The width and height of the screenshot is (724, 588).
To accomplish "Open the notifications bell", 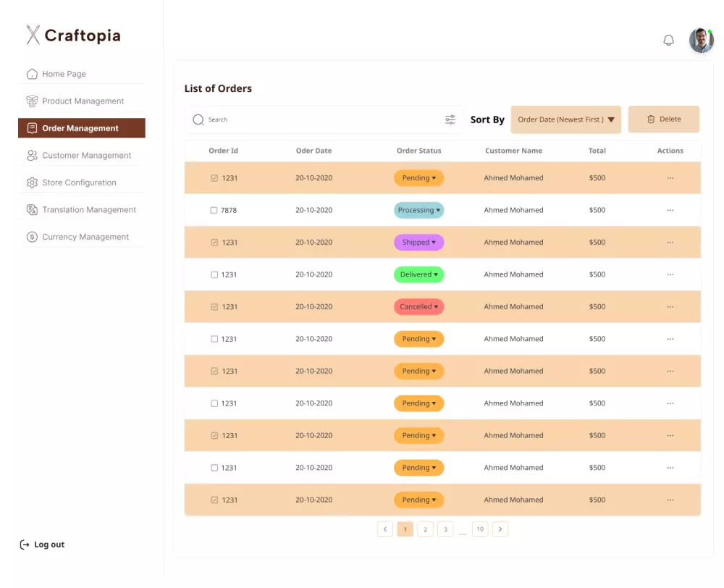I will pyautogui.click(x=668, y=40).
